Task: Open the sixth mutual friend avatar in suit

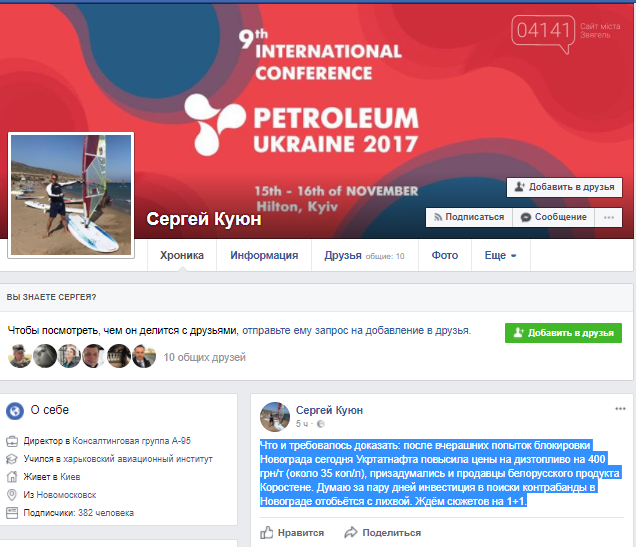Action: pyautogui.click(x=144, y=356)
